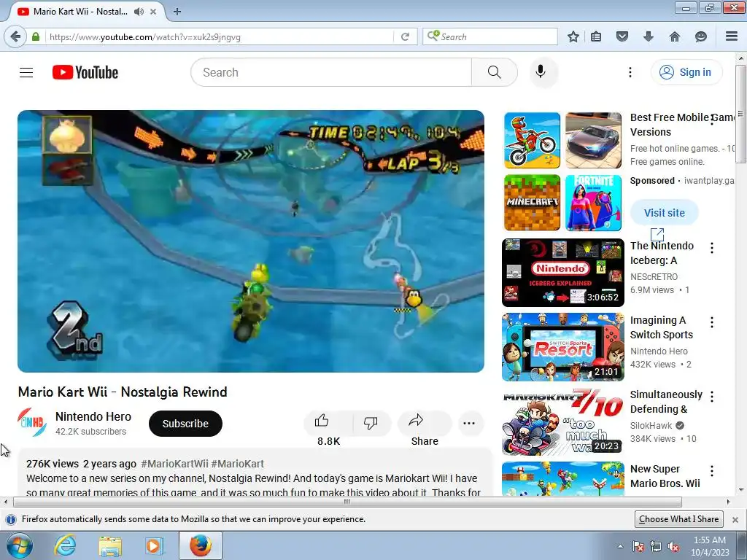The width and height of the screenshot is (747, 560).
Task: Click the horizontal scrollbar thumb
Action: pyautogui.click(x=347, y=502)
